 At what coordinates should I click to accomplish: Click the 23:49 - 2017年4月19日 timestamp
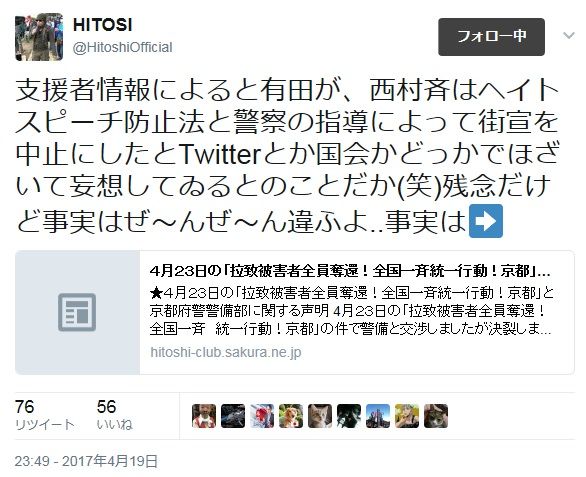click(x=86, y=461)
